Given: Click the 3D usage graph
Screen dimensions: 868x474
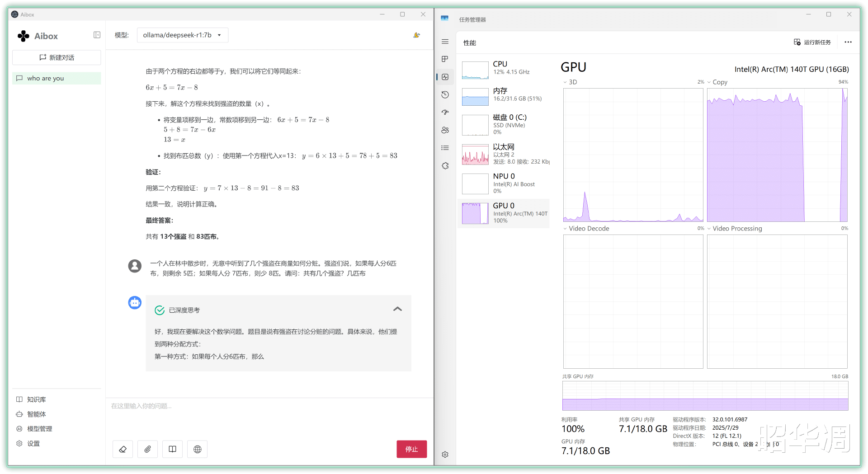Looking at the screenshot, I should (633, 155).
